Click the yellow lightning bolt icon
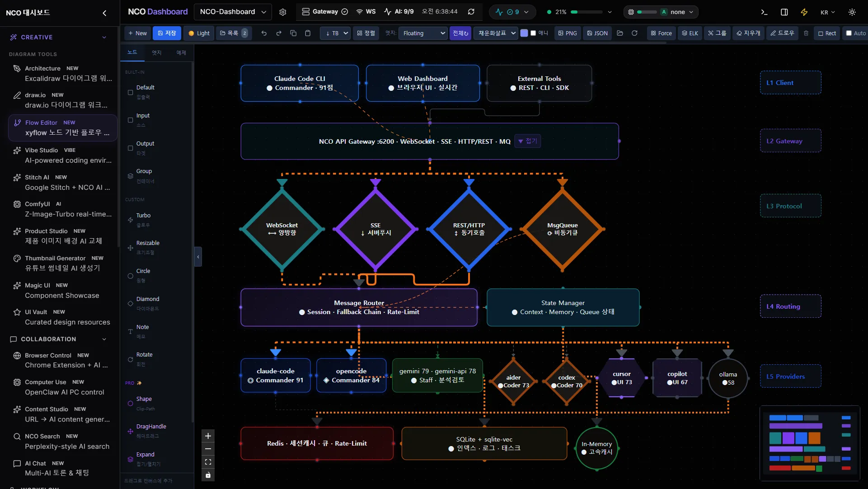This screenshot has height=489, width=868. pyautogui.click(x=804, y=12)
